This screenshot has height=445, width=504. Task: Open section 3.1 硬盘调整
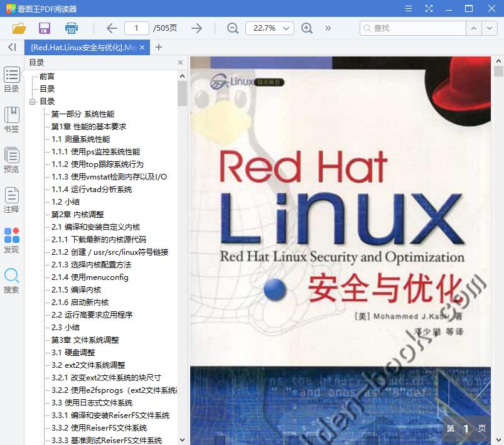pos(73,352)
